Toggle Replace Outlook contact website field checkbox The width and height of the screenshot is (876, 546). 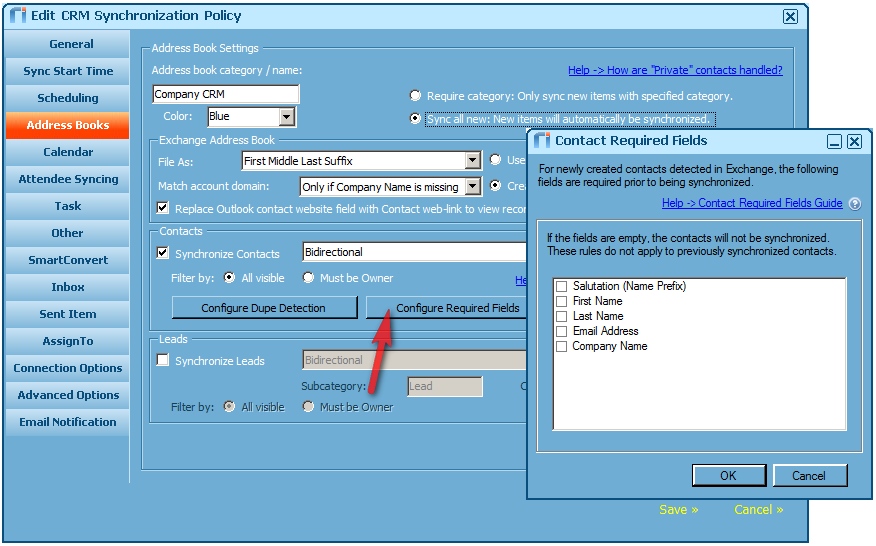[x=163, y=208]
